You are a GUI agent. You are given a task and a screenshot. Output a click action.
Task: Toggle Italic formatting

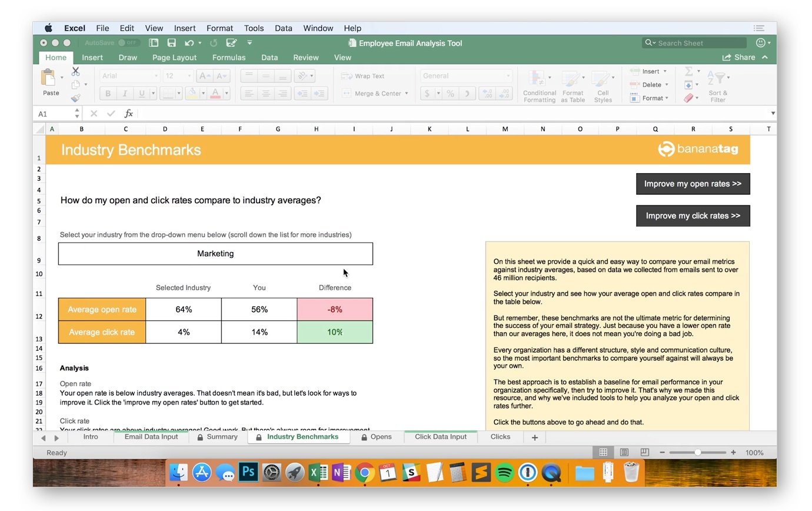(x=124, y=94)
